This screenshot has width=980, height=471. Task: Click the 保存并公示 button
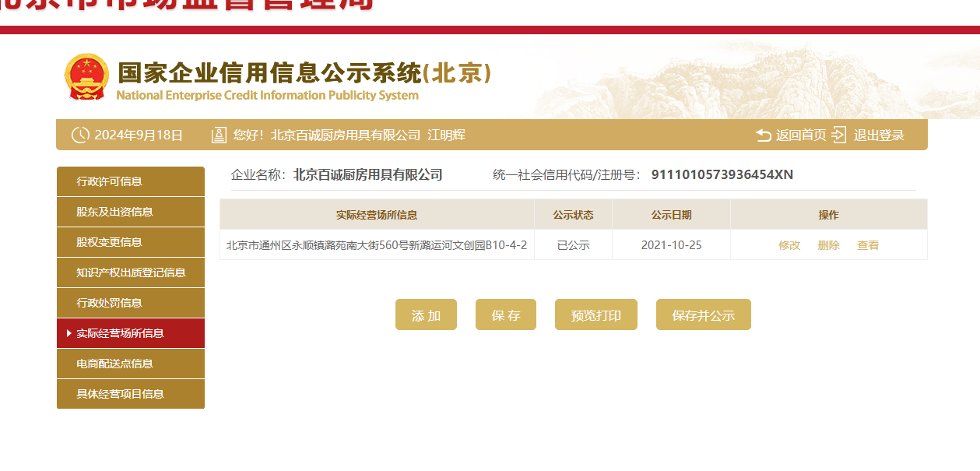pyautogui.click(x=704, y=315)
